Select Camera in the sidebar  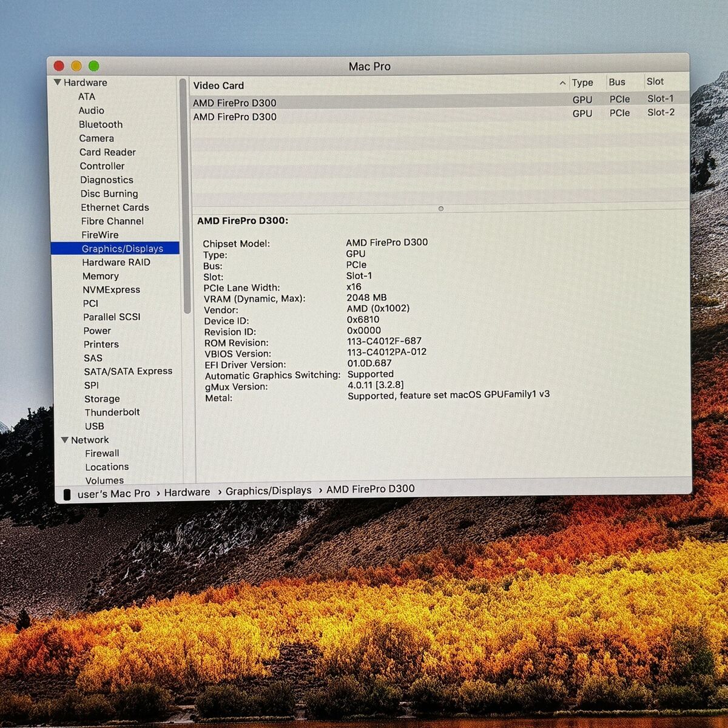click(x=96, y=138)
